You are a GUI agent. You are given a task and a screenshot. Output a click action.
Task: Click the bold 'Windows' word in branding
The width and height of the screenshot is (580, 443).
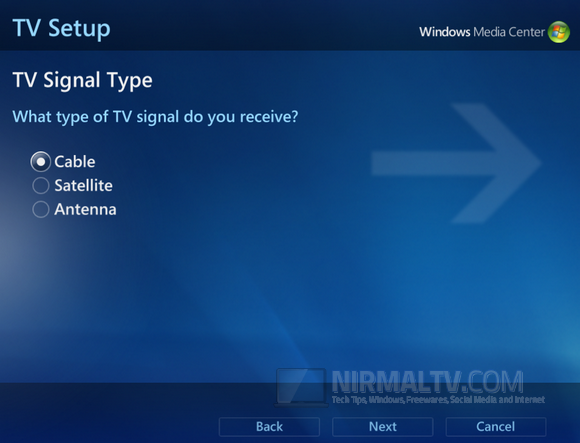(445, 32)
